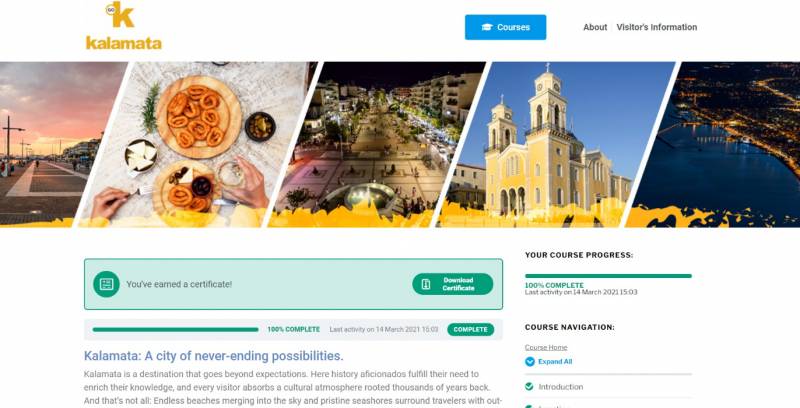Image resolution: width=800 pixels, height=408 pixels.
Task: Click the sidebar course progress bar
Action: [608, 276]
